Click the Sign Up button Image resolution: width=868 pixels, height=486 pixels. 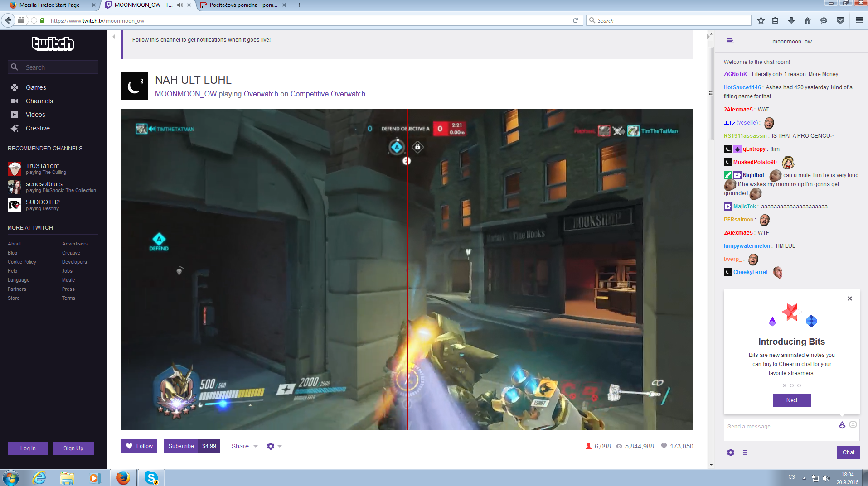coord(73,448)
